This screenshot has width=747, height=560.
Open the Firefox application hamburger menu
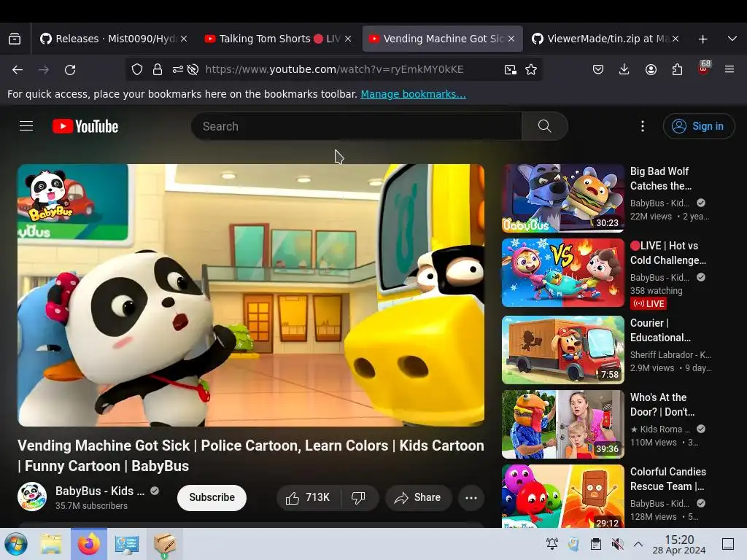729,69
